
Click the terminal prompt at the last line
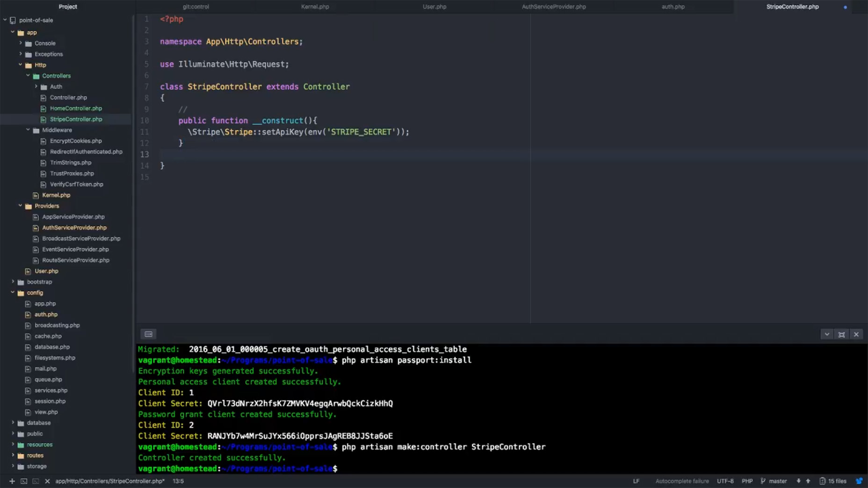(x=238, y=468)
